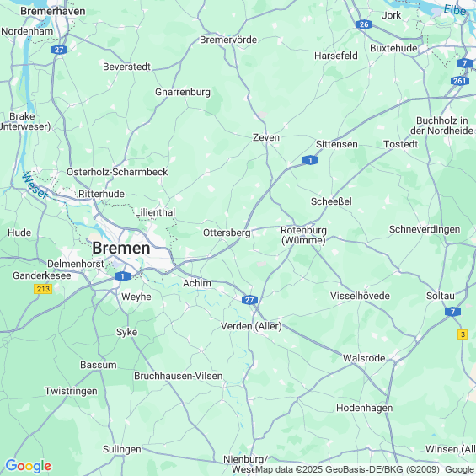The height and width of the screenshot is (476, 476).
Task: Click the A27 shield near Verden
Action: (x=249, y=300)
